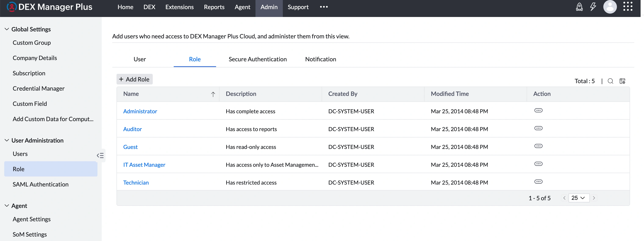Collapse the Agent sidebar section
This screenshot has height=241, width=644.
point(7,206)
